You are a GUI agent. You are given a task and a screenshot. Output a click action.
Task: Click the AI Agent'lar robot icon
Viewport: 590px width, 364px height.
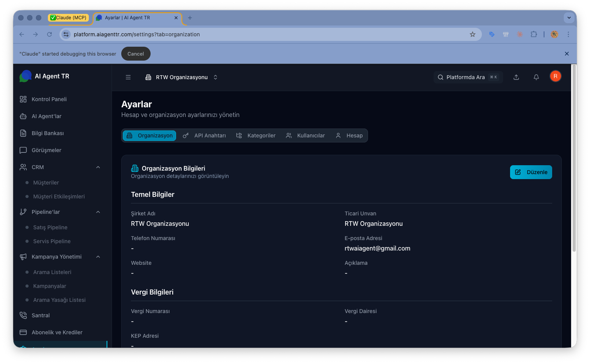tap(23, 116)
